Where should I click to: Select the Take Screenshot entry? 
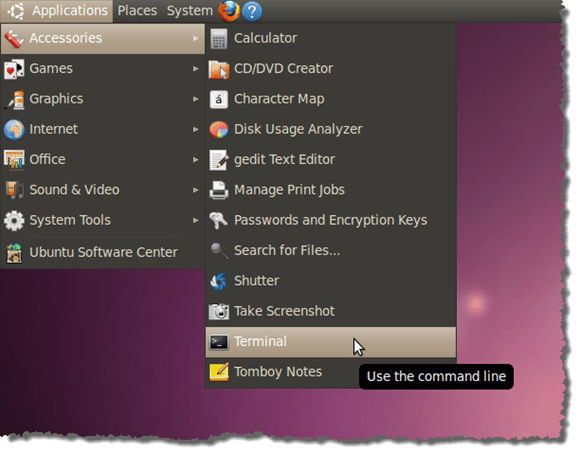(331, 312)
